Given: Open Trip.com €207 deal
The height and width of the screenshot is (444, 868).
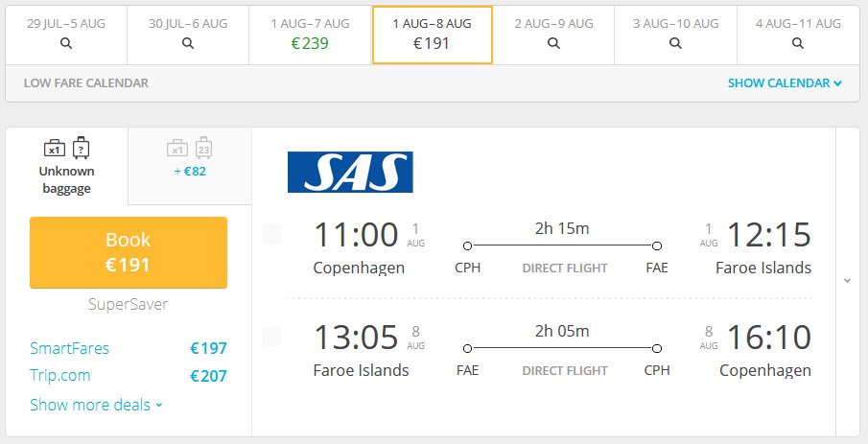Looking at the screenshot, I should click(129, 375).
